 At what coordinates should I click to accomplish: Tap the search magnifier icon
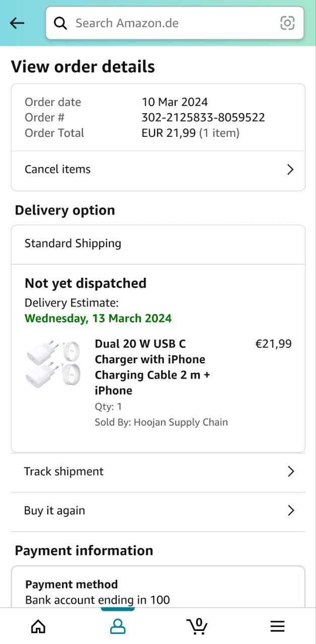coord(61,23)
